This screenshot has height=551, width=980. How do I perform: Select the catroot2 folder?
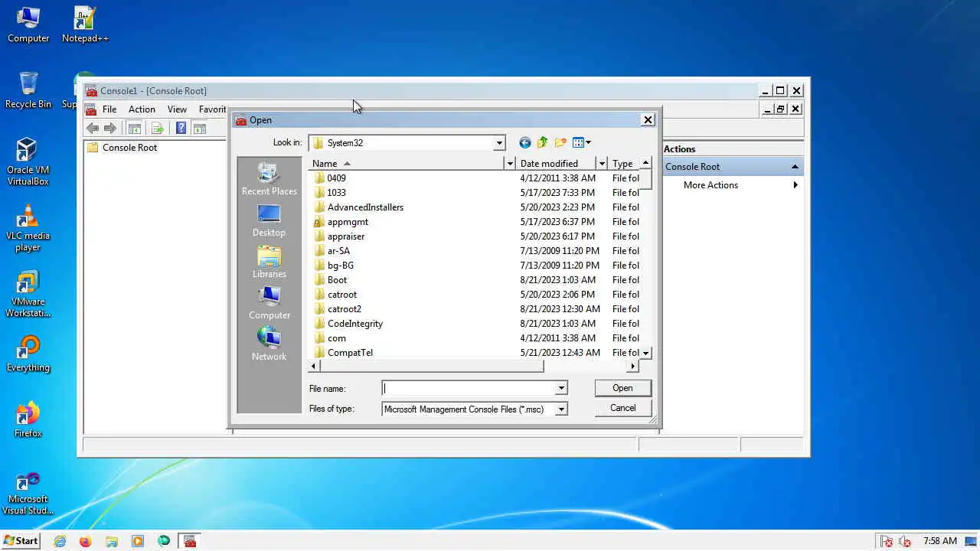pyautogui.click(x=344, y=309)
